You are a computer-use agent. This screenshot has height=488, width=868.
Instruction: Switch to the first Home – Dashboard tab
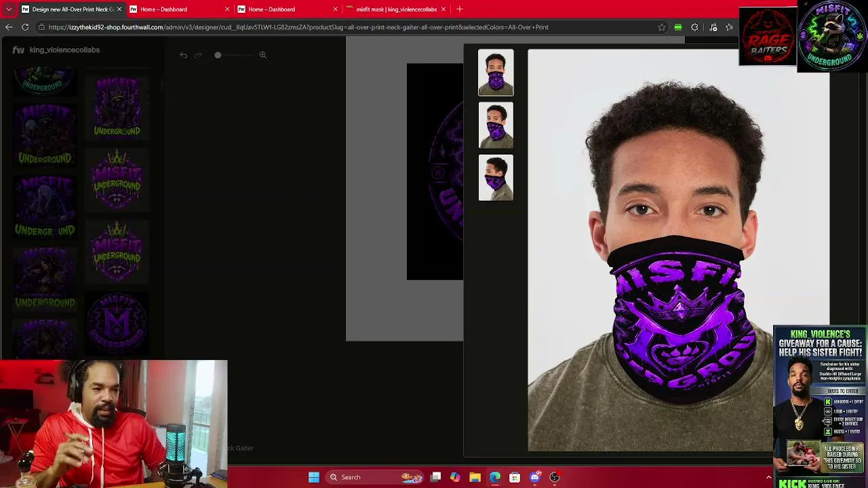[x=179, y=9]
